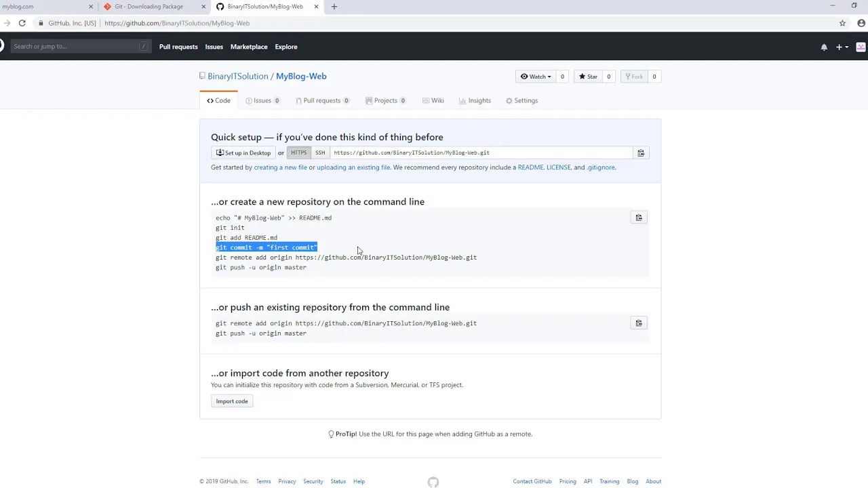Image resolution: width=868 pixels, height=488 pixels.
Task: Click the repository clone URL field
Action: [x=481, y=152]
